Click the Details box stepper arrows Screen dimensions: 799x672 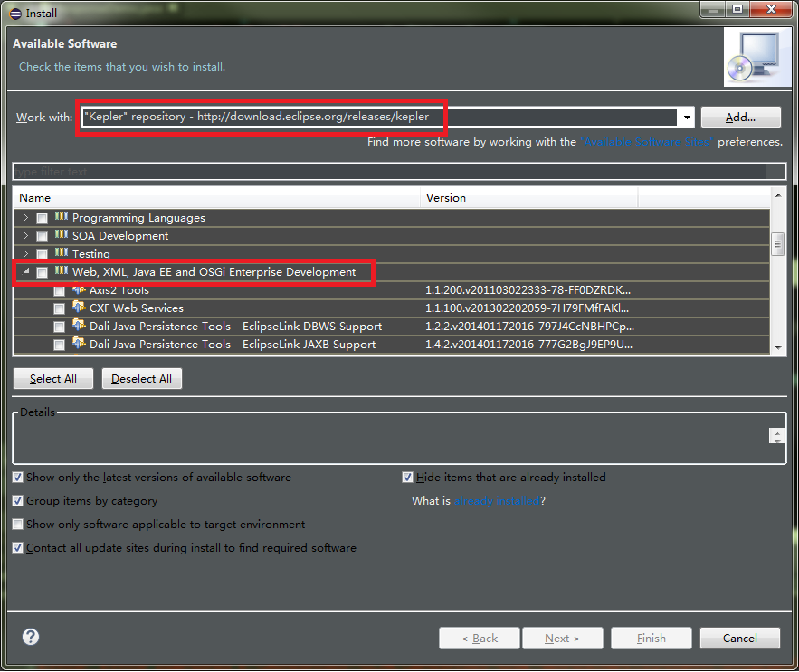776,436
